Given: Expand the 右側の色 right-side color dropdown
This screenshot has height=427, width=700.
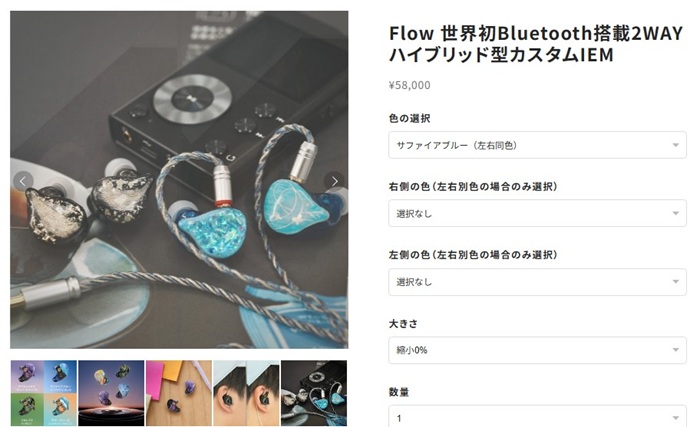Looking at the screenshot, I should coord(537,213).
